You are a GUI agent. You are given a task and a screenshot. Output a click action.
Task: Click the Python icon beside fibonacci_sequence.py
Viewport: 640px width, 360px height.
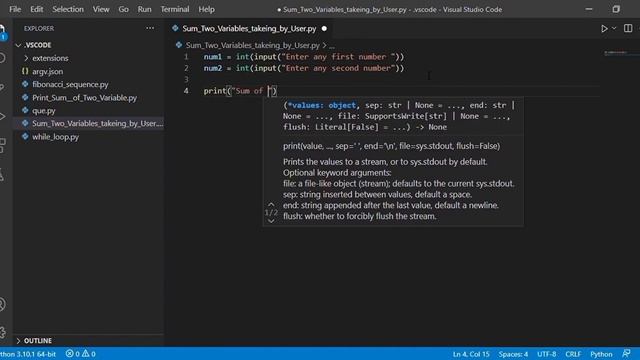pyautogui.click(x=25, y=84)
